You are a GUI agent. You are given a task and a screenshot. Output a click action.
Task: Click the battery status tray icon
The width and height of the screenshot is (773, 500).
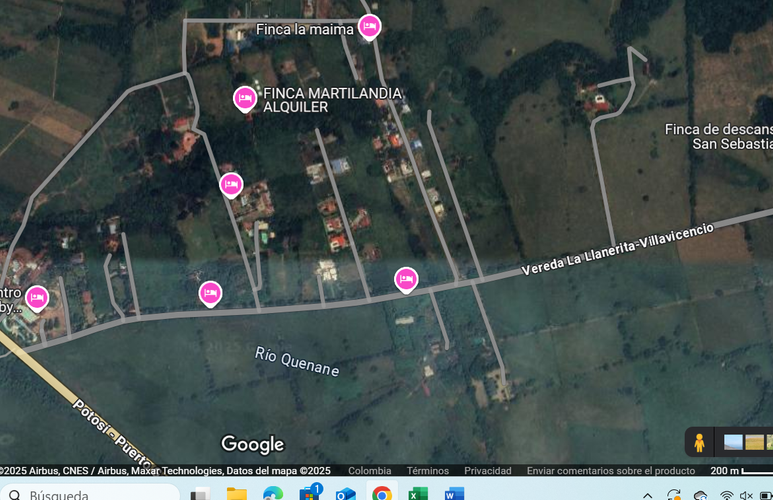click(766, 495)
